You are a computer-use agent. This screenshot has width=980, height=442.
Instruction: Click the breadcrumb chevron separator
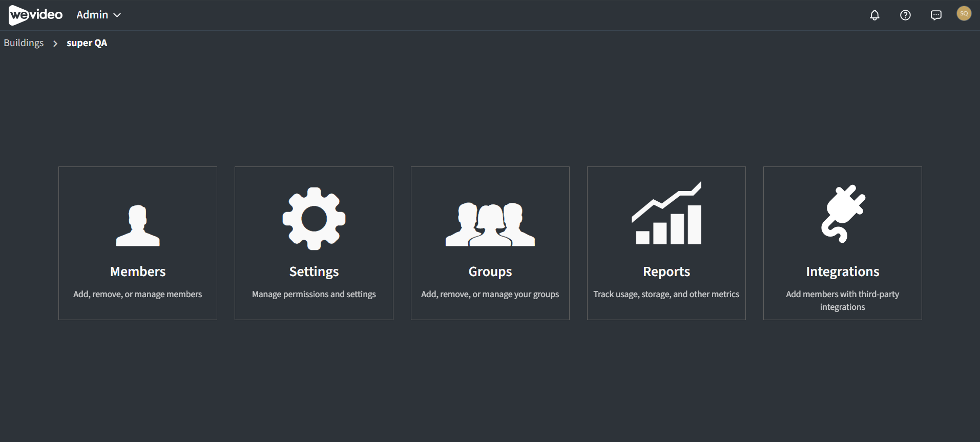tap(55, 44)
